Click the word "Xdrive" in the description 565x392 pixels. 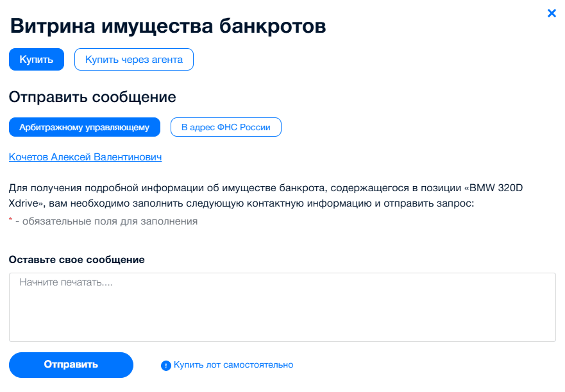(x=26, y=204)
